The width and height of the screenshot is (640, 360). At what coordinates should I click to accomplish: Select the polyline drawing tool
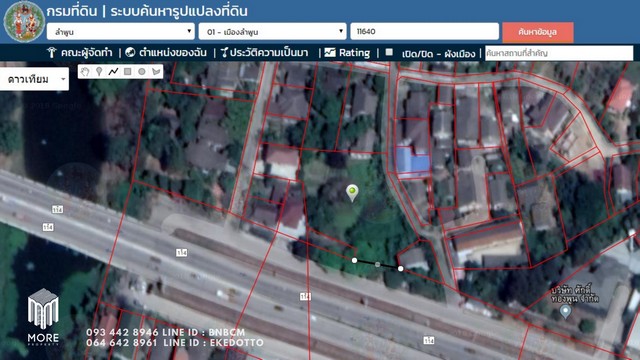[113, 72]
